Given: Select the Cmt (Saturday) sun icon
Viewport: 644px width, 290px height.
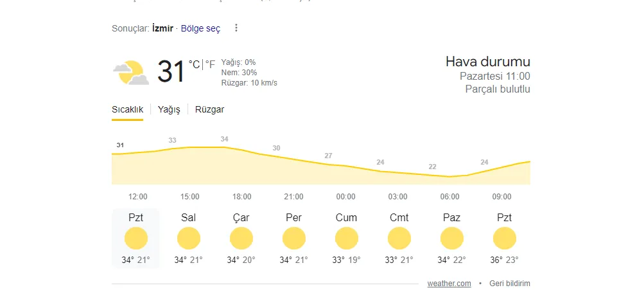Looking at the screenshot, I should click(x=399, y=239).
